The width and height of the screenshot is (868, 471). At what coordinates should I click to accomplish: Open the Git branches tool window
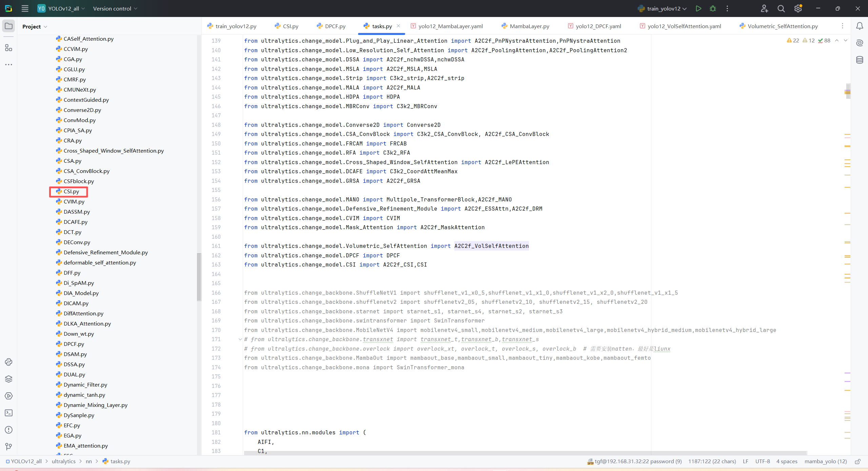[8, 447]
